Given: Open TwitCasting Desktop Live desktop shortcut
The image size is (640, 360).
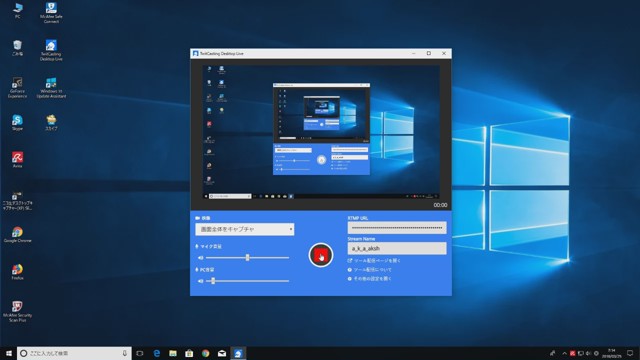Looking at the screenshot, I should (x=51, y=50).
